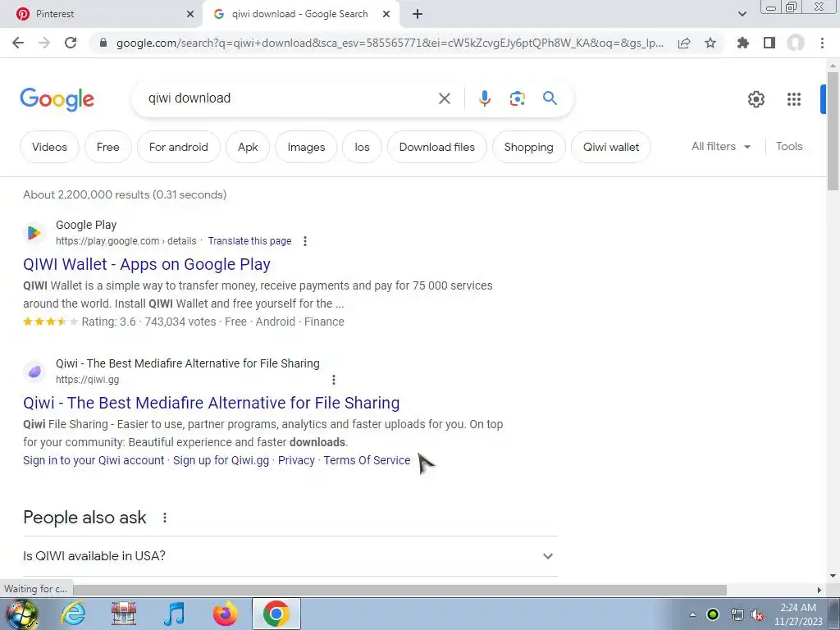Open options beside People also ask
Screen dimensions: 840x630
pos(164,518)
